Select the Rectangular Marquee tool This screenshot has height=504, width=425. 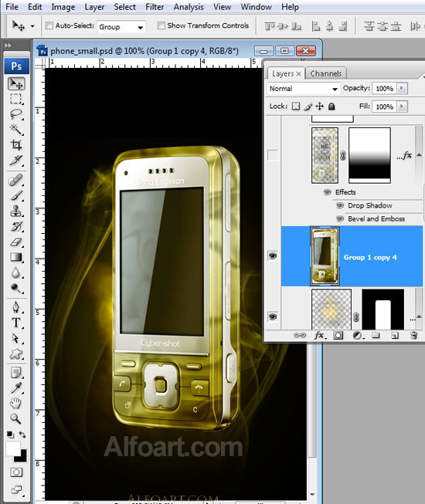[x=15, y=99]
